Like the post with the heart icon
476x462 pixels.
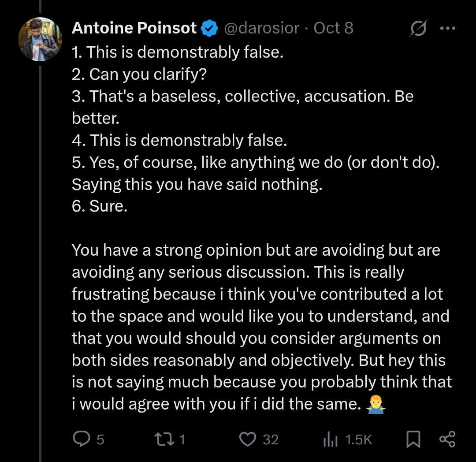tap(248, 439)
